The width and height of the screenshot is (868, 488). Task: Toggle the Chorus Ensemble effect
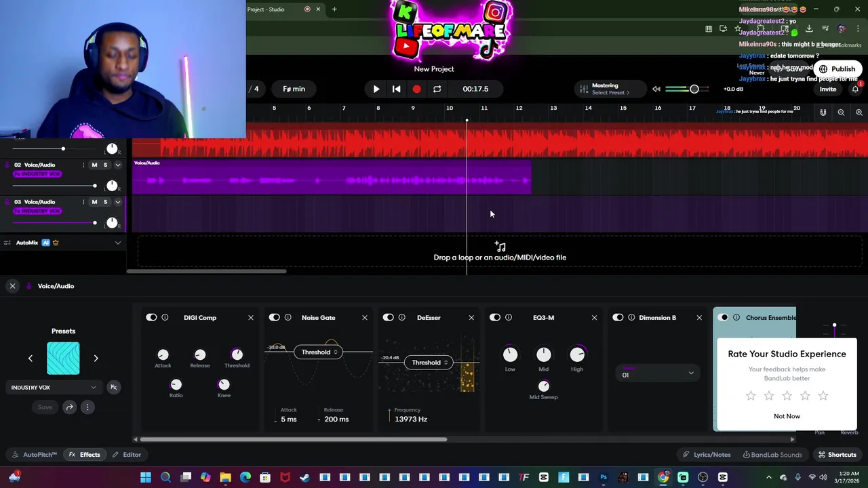724,317
